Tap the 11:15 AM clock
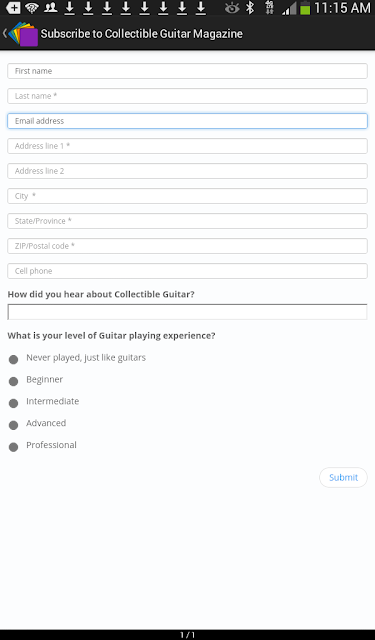Viewport: 375px width, 640px height. coord(342,8)
